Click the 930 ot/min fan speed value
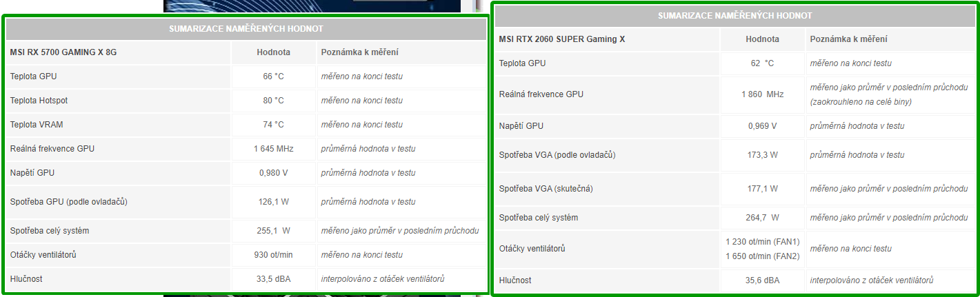980x297 pixels. point(273,255)
